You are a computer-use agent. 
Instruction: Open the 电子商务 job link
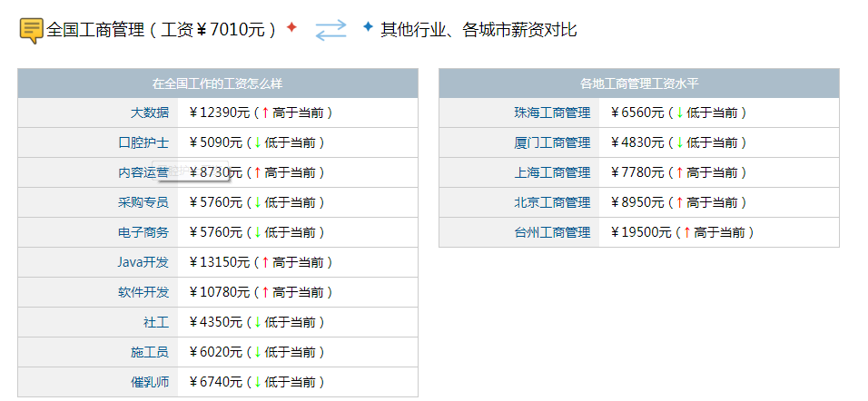click(x=143, y=232)
